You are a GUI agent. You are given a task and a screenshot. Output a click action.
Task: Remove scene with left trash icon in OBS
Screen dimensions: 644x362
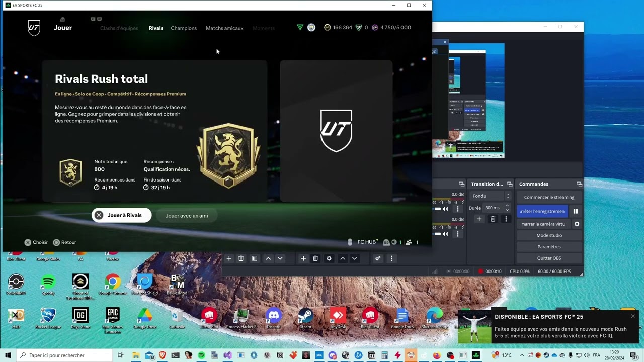click(x=241, y=258)
